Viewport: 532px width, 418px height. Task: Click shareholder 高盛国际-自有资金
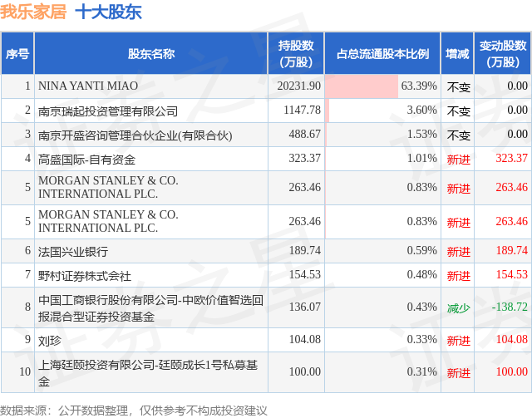point(86,160)
